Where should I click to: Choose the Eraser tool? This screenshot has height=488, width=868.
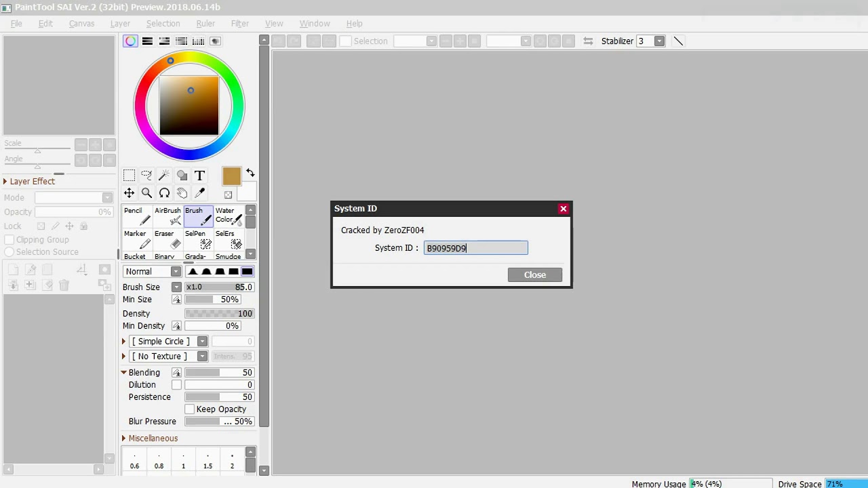click(x=167, y=239)
